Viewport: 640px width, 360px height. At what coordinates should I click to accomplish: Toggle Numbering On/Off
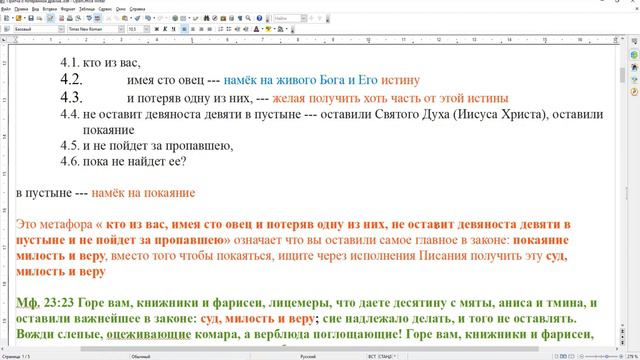(x=220, y=29)
